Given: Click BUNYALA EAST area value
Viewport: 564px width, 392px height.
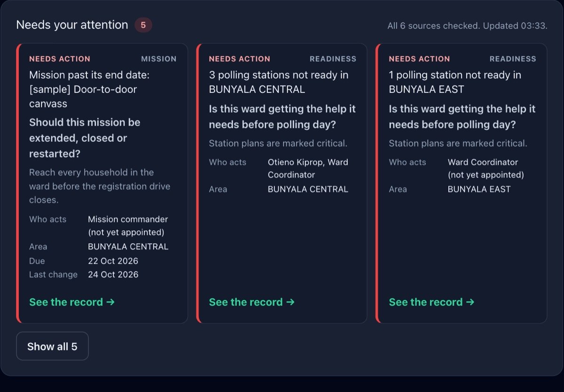Looking at the screenshot, I should (x=479, y=189).
